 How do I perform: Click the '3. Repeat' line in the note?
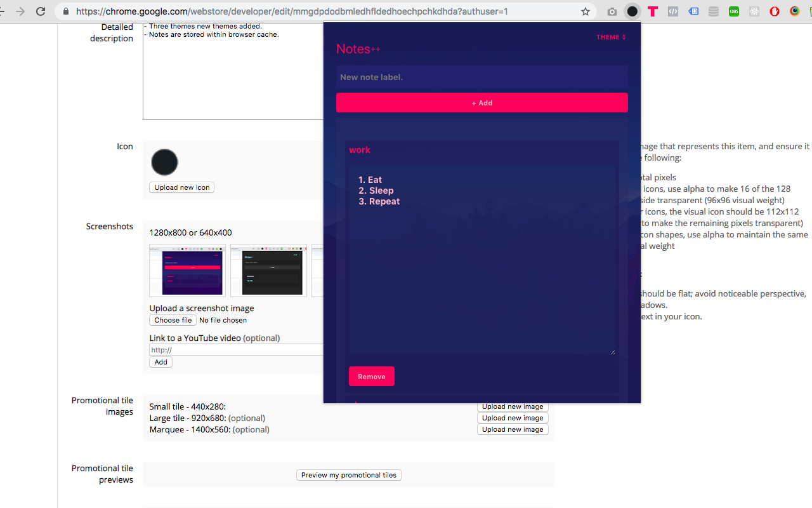click(379, 201)
